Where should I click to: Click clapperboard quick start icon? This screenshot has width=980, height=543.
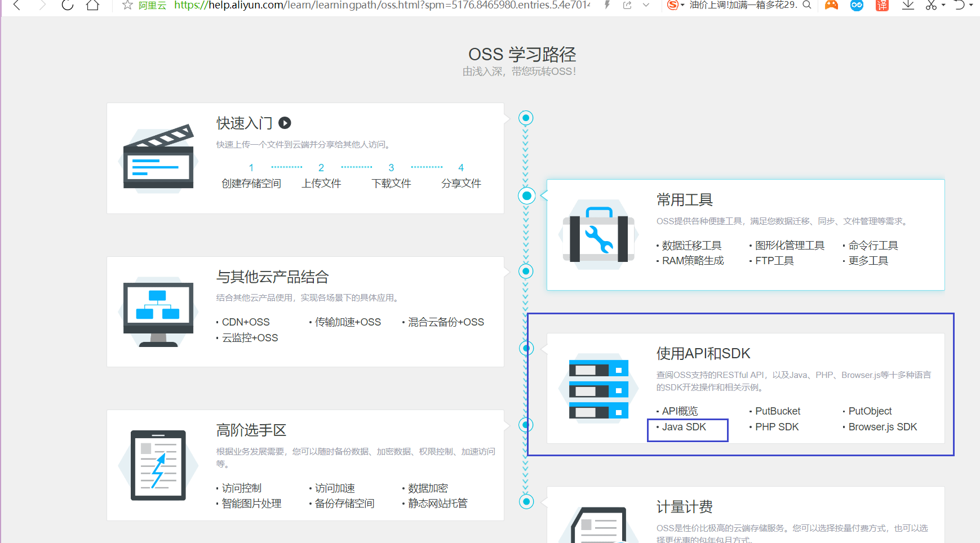click(x=158, y=158)
